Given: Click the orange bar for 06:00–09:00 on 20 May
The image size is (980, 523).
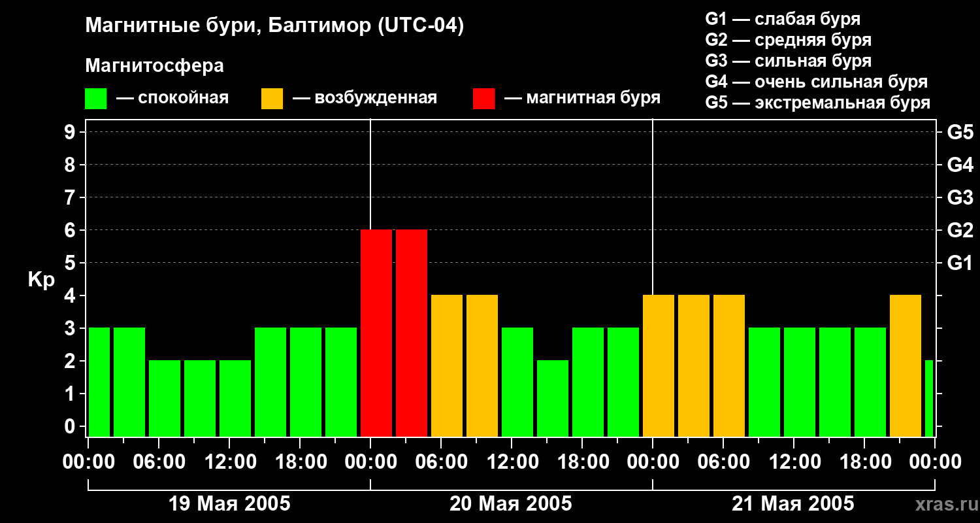Looking at the screenshot, I should [447, 365].
